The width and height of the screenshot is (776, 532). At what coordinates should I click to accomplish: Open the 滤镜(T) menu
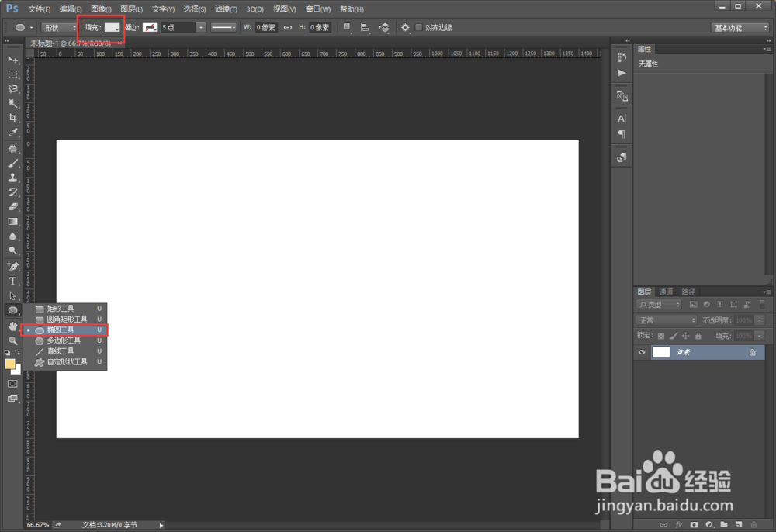226,9
